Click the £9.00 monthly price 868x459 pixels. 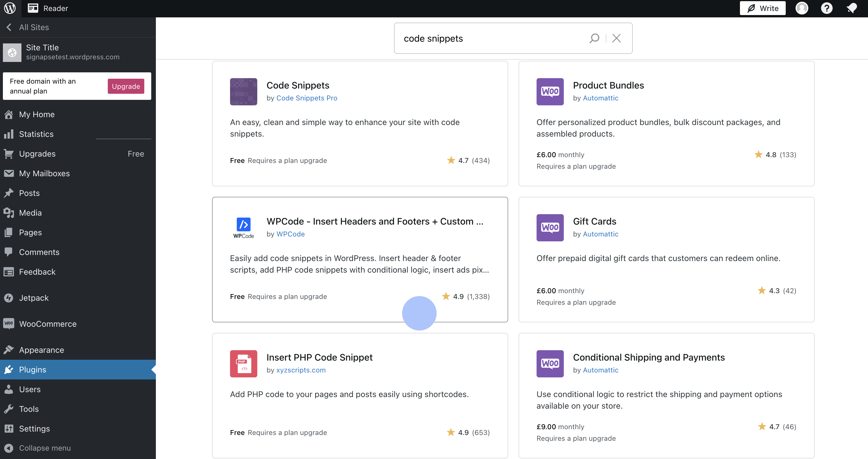(560, 427)
